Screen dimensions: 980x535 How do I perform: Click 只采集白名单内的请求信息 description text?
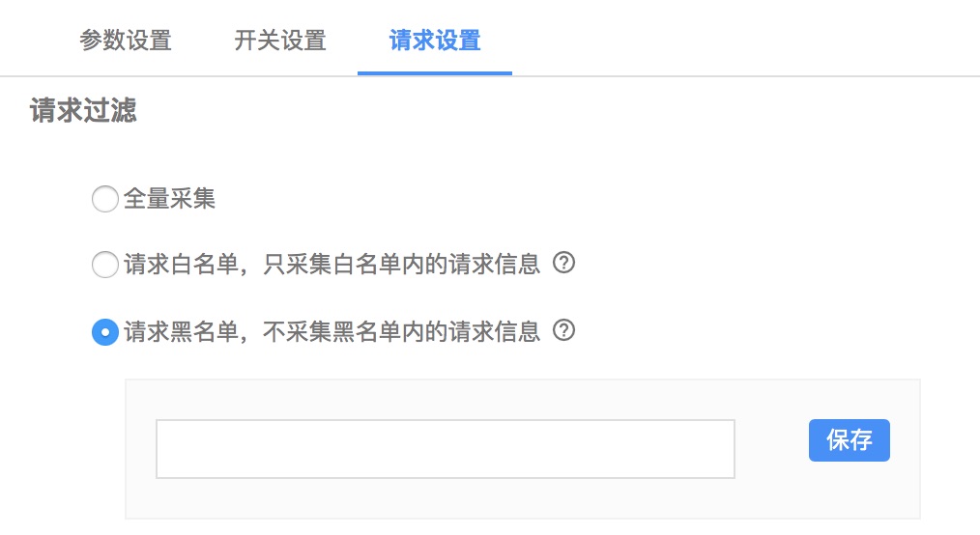click(x=401, y=264)
